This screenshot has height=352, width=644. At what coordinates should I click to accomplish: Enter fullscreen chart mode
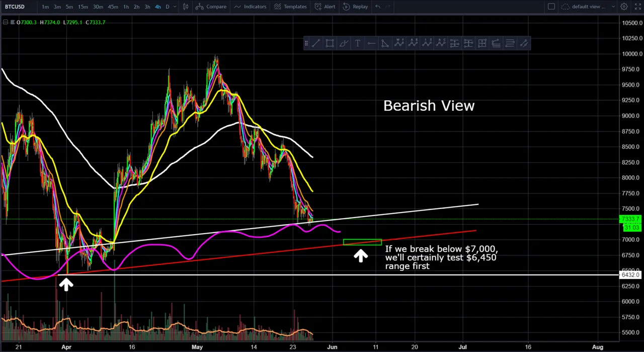coord(637,7)
